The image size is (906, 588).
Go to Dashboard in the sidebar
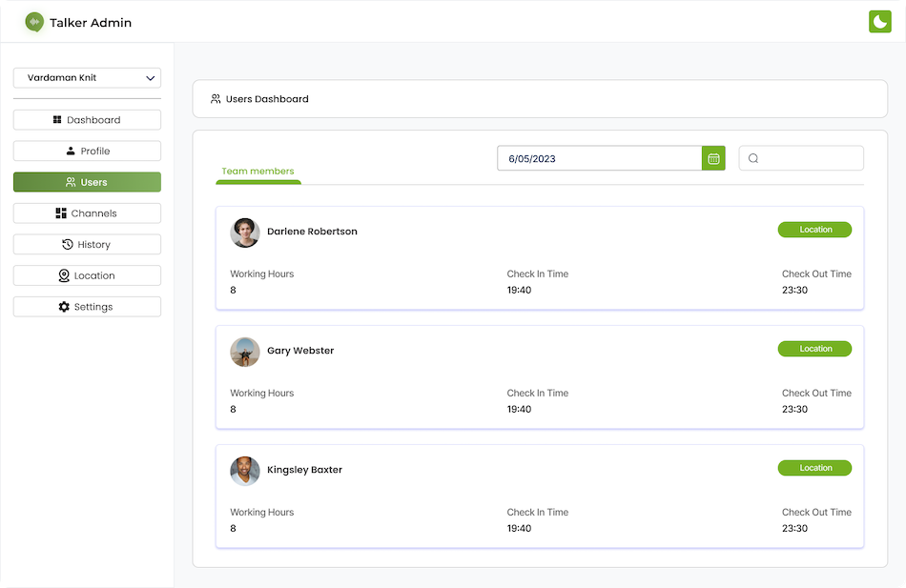pyautogui.click(x=87, y=120)
